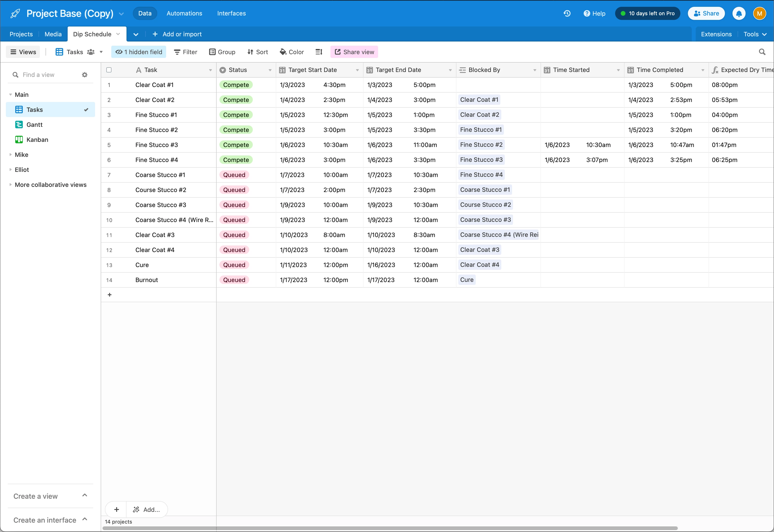The width and height of the screenshot is (774, 532).
Task: Open the base history icon
Action: 567,13
